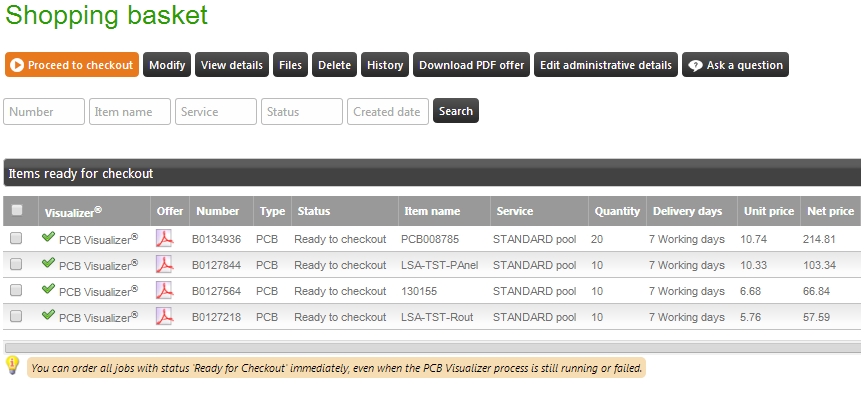861x395 pixels.
Task: Open PDF offer icon for B0127844
Action: 164,264
